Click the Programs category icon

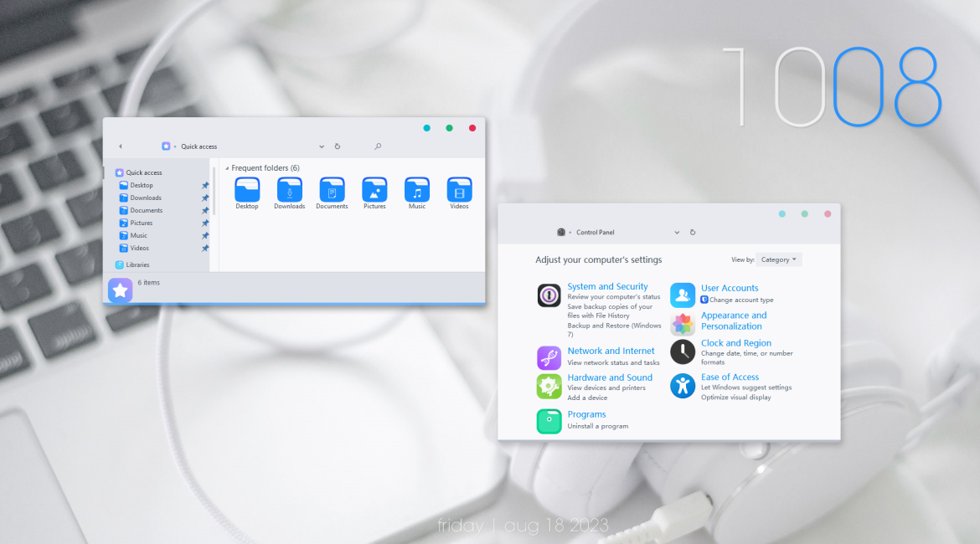coord(549,421)
